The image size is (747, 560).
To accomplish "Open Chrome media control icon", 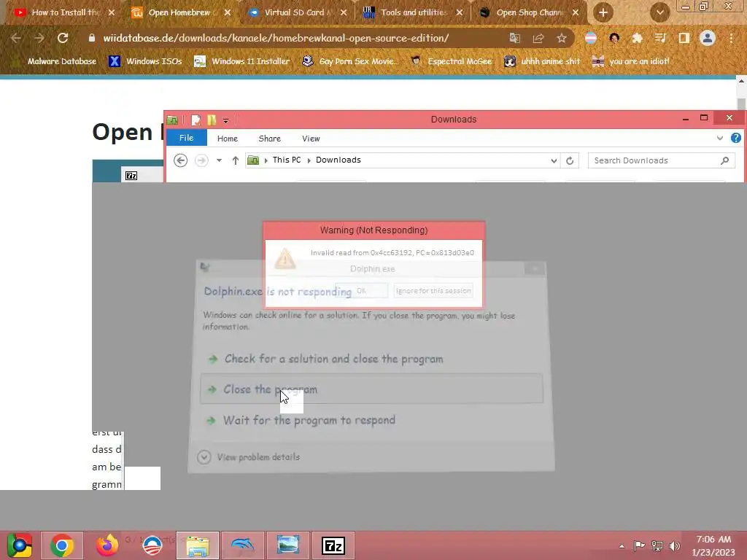I will click(660, 38).
